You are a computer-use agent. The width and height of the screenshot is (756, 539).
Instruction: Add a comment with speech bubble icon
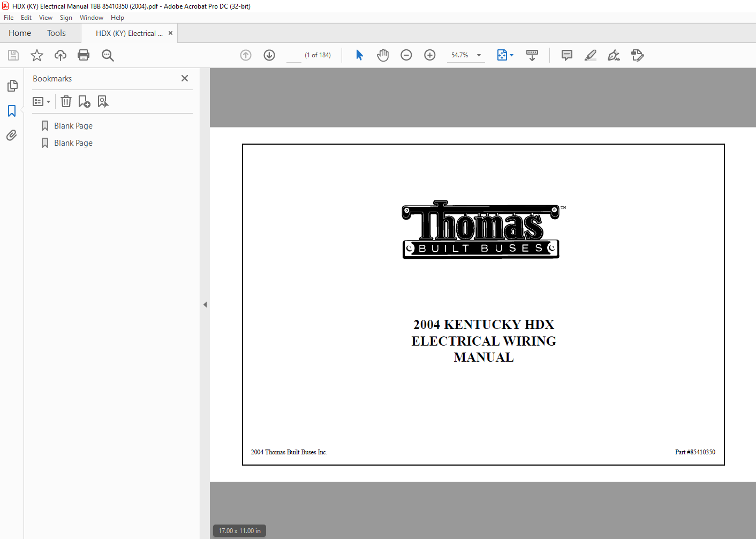pos(567,55)
